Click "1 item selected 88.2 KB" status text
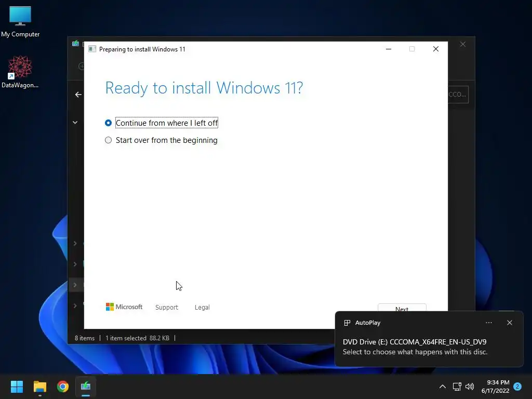 click(x=137, y=338)
